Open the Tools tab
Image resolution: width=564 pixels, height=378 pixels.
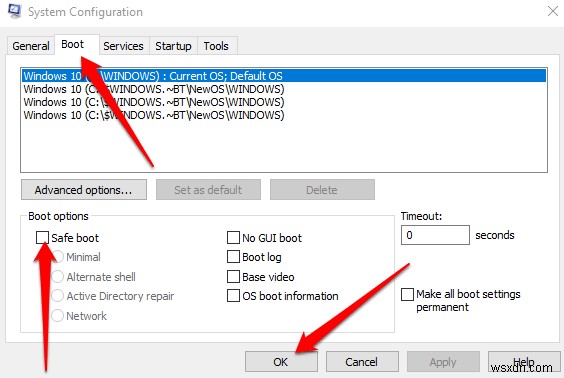pos(216,46)
